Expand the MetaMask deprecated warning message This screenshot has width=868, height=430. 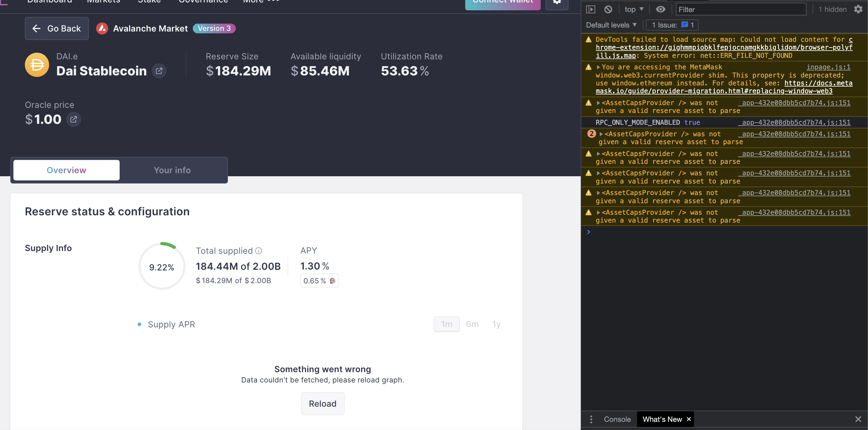(599, 67)
